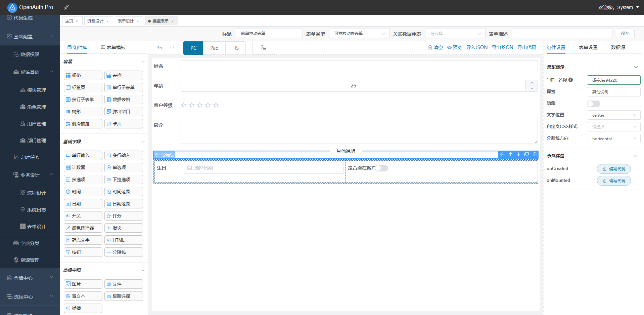Move selected divider up with arrow icon
The image size is (644, 315).
(x=510, y=154)
